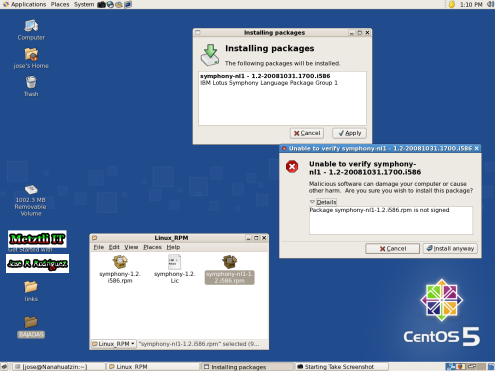
Task: Click the green download icon in Installing packages
Action: tap(210, 55)
